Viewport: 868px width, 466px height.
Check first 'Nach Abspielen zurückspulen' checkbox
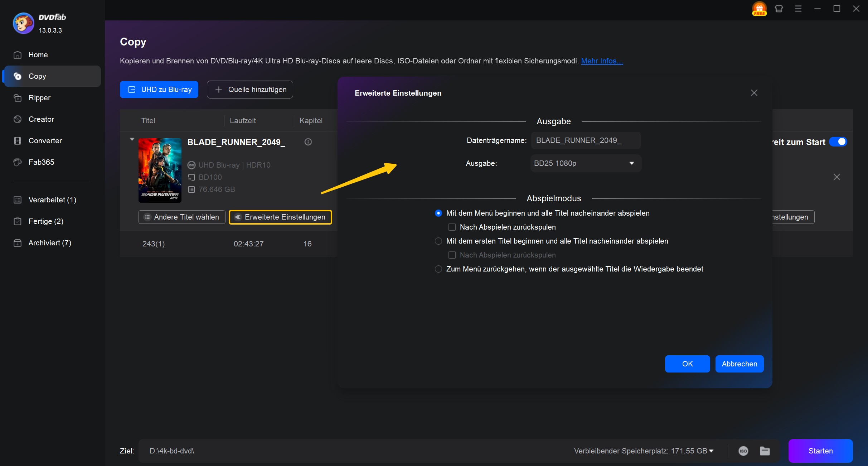pyautogui.click(x=452, y=227)
